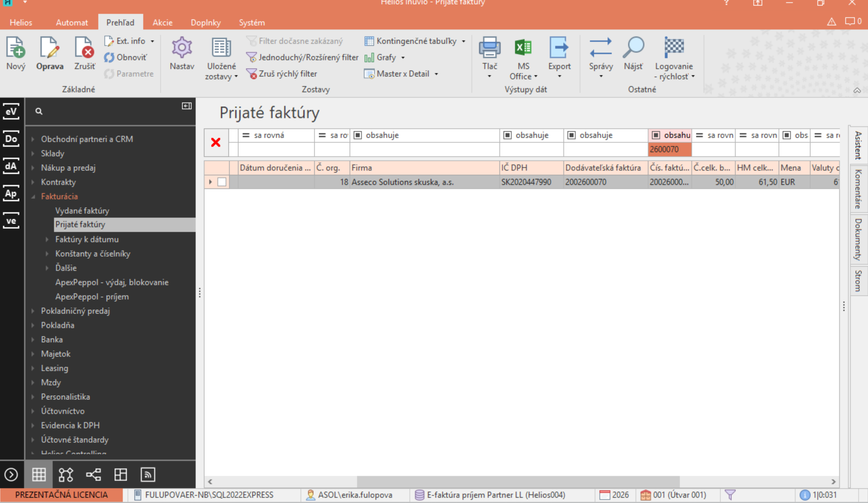Expand the Sklady tree node
The width and height of the screenshot is (868, 503).
click(x=33, y=154)
